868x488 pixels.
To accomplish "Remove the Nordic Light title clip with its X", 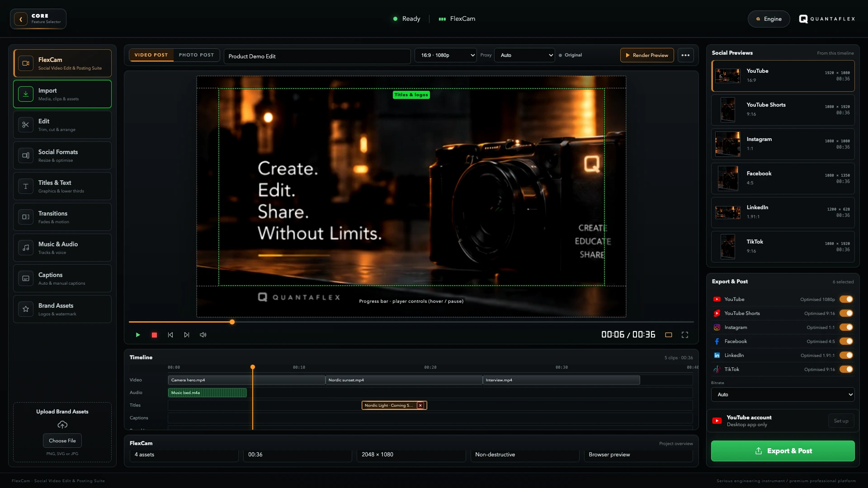I will pyautogui.click(x=420, y=405).
